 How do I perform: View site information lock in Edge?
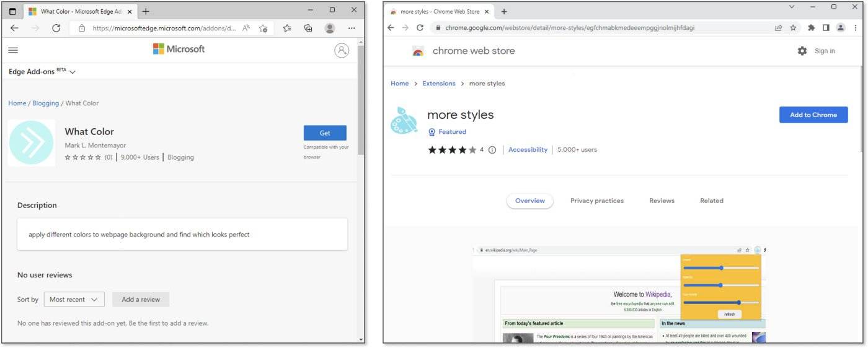pos(82,28)
